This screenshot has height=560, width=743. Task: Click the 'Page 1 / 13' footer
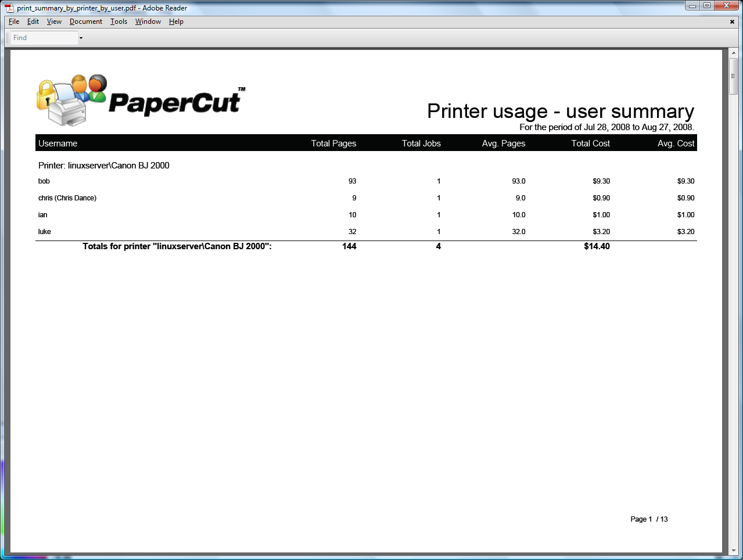coord(649,519)
